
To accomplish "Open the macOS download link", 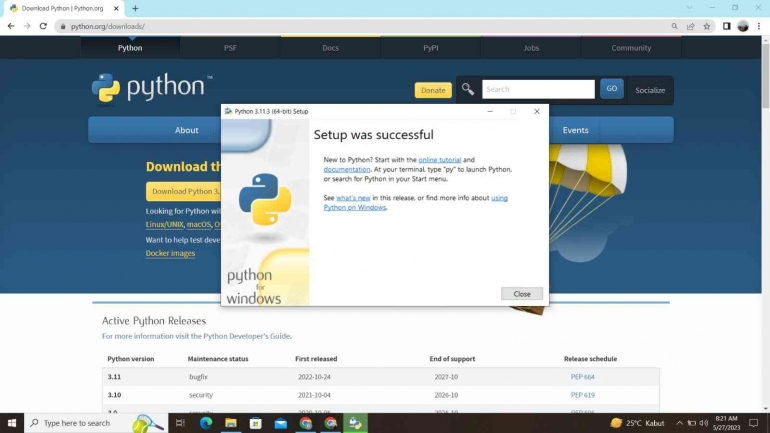I will coord(198,224).
